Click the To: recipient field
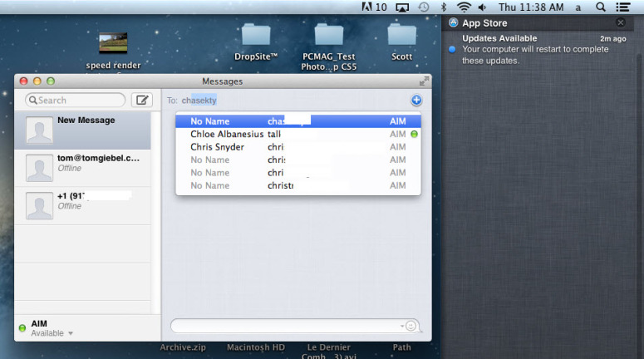The image size is (644, 359). point(287,101)
